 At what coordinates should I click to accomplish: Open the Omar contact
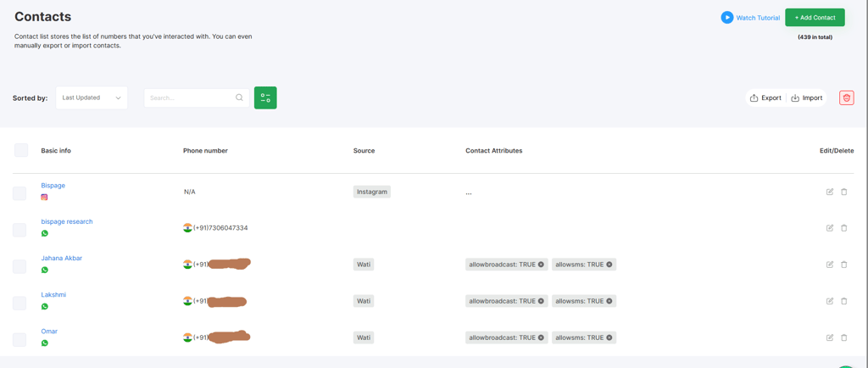[x=49, y=331]
